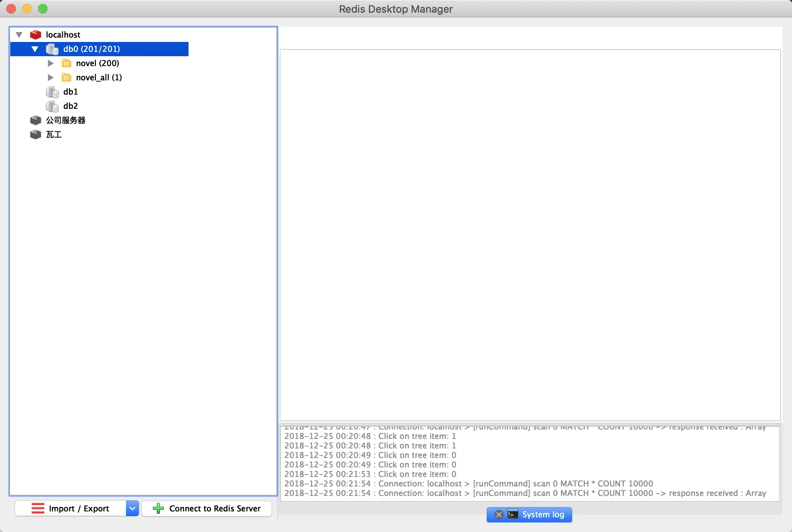Click the db2 database icon

point(52,106)
